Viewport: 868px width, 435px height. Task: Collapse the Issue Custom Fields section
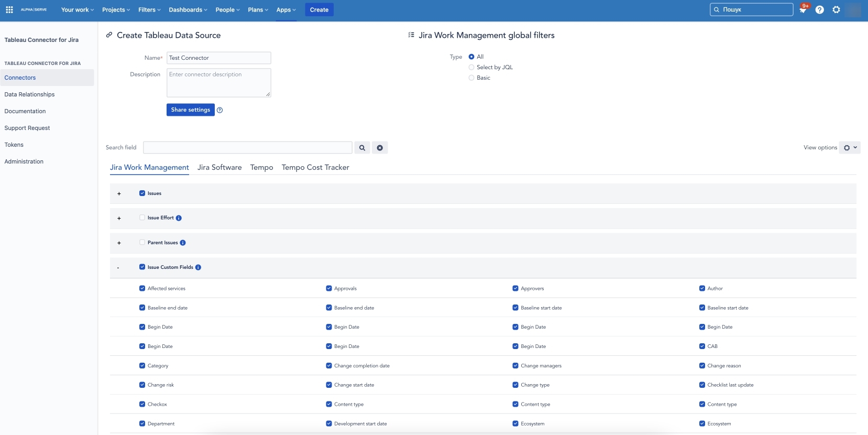[118, 268]
